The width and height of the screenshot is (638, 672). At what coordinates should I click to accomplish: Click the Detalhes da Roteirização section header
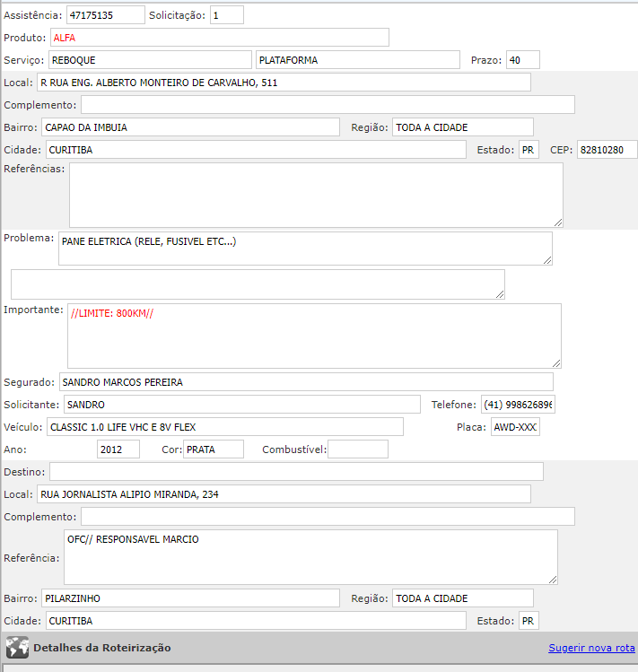(102, 648)
